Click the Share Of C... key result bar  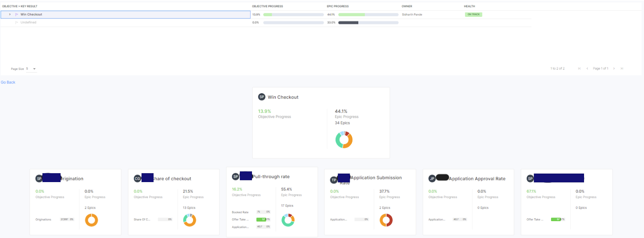pos(165,220)
